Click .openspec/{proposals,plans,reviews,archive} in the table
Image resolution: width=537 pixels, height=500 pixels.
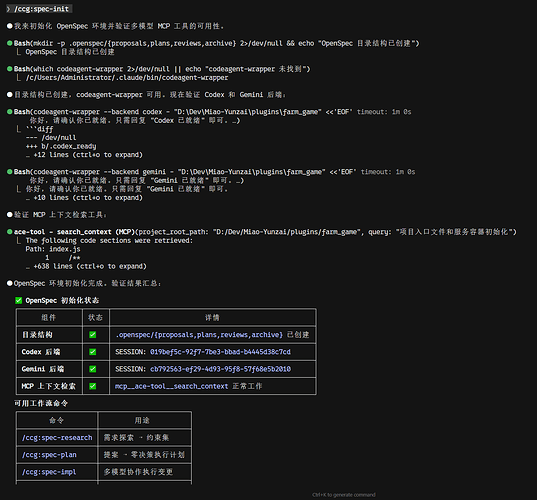coord(199,335)
